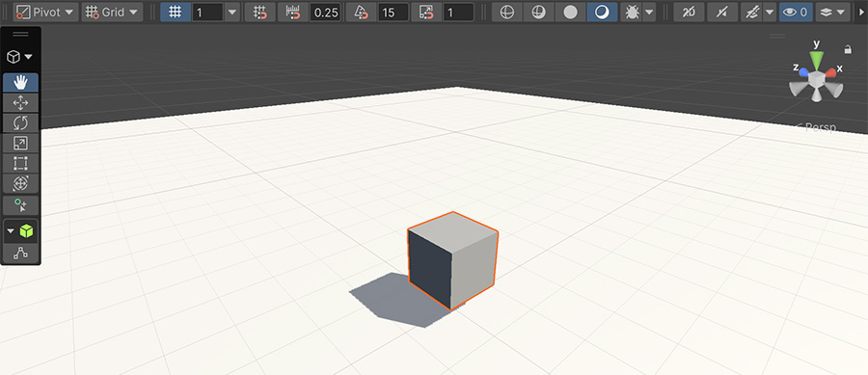Select shaded wireframe draw mode
The image size is (868, 375).
538,13
